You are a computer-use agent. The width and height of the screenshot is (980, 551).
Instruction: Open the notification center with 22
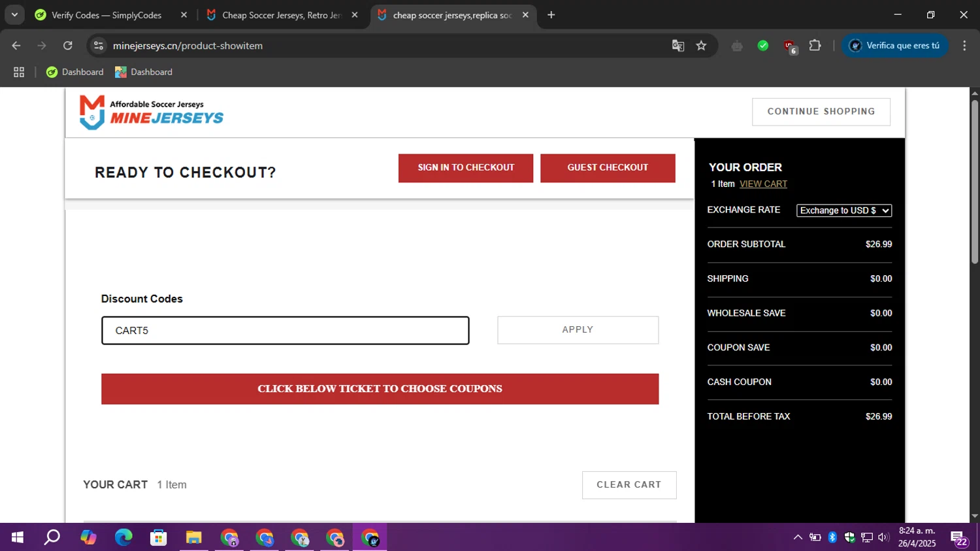[960, 539]
